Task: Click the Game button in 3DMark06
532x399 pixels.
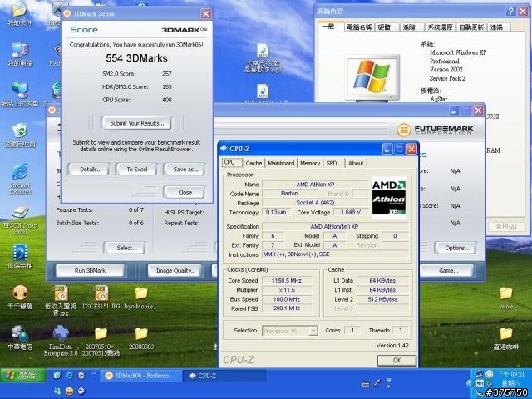Action: point(448,271)
